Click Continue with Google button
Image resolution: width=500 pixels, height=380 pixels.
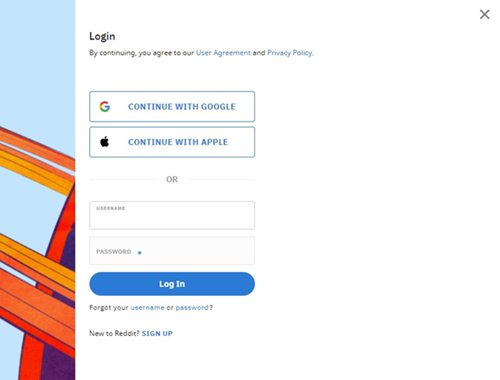pyautogui.click(x=172, y=106)
